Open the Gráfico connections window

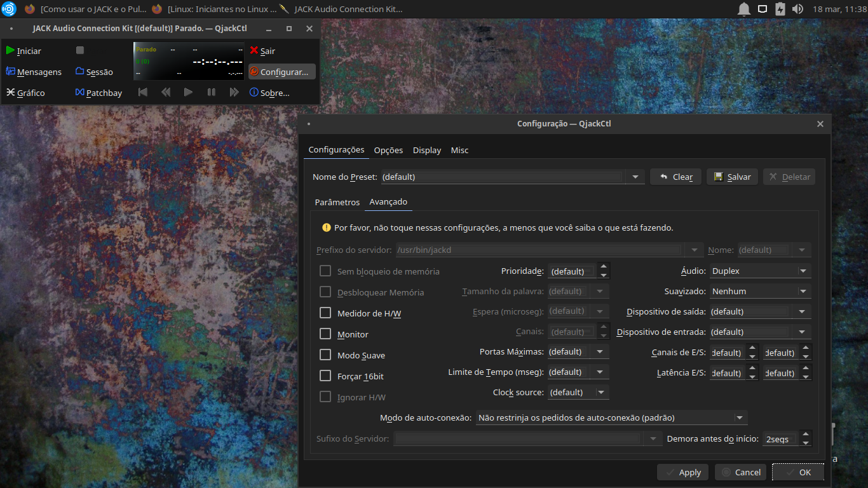click(26, 93)
